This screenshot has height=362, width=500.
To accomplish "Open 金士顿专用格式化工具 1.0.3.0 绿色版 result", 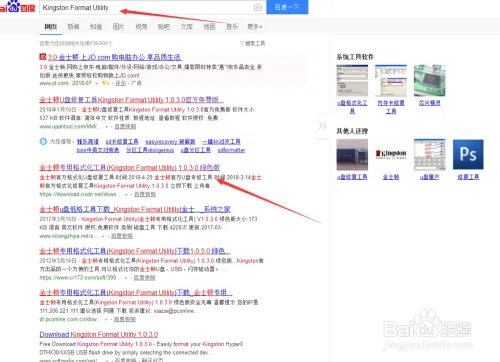I will (130, 167).
